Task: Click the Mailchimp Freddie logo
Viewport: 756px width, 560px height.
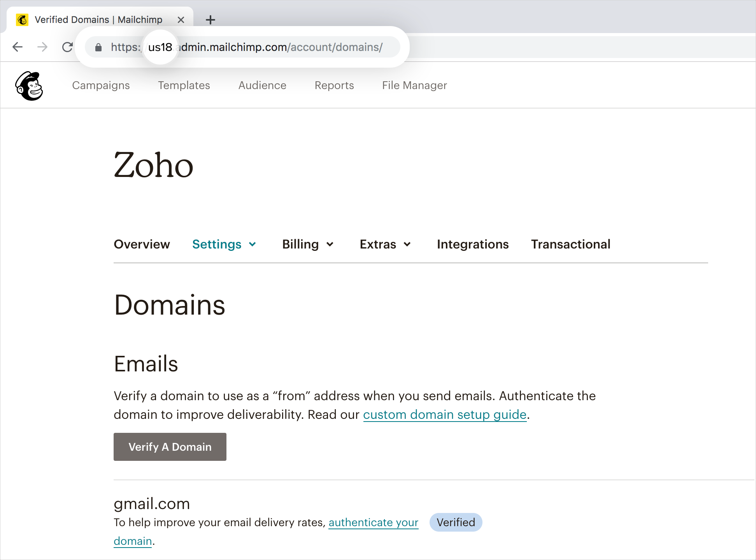Action: pos(29,86)
